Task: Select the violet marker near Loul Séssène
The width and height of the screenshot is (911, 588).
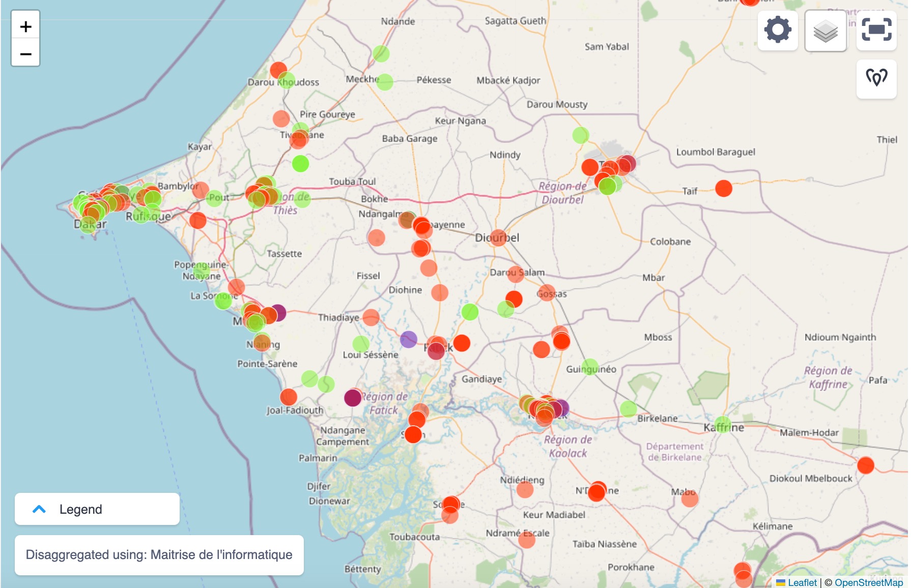Action: tap(408, 339)
